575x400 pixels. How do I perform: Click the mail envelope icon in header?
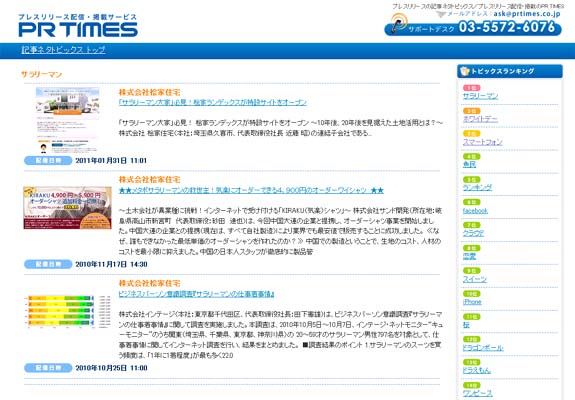point(441,14)
